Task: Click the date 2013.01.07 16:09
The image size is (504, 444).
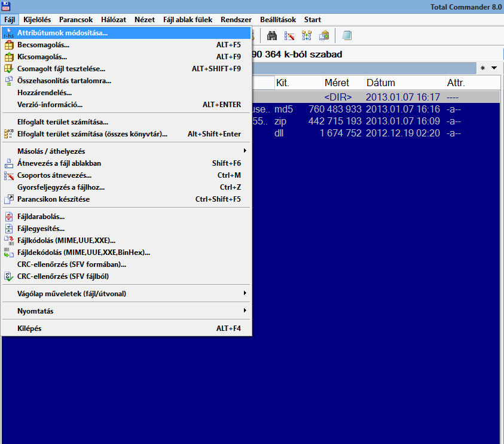Action: click(x=403, y=121)
